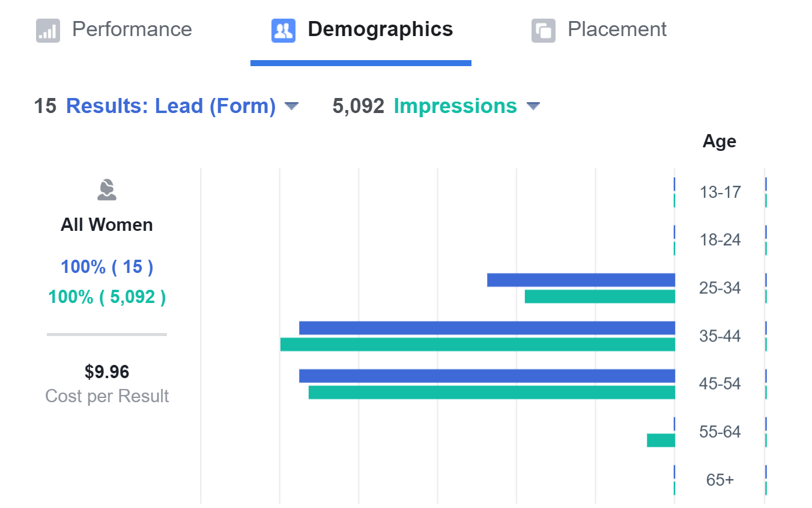
Task: Click the green 55-64 impressions bar
Action: (661, 440)
